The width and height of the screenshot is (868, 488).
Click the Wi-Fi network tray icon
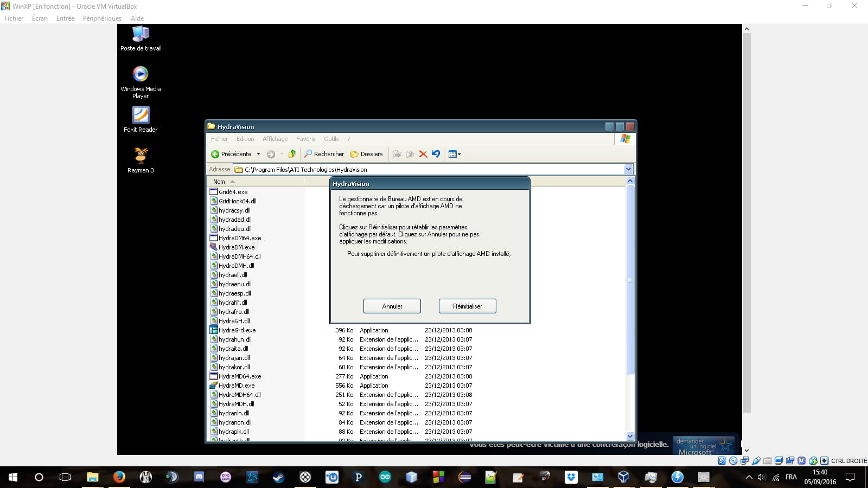pos(776,477)
